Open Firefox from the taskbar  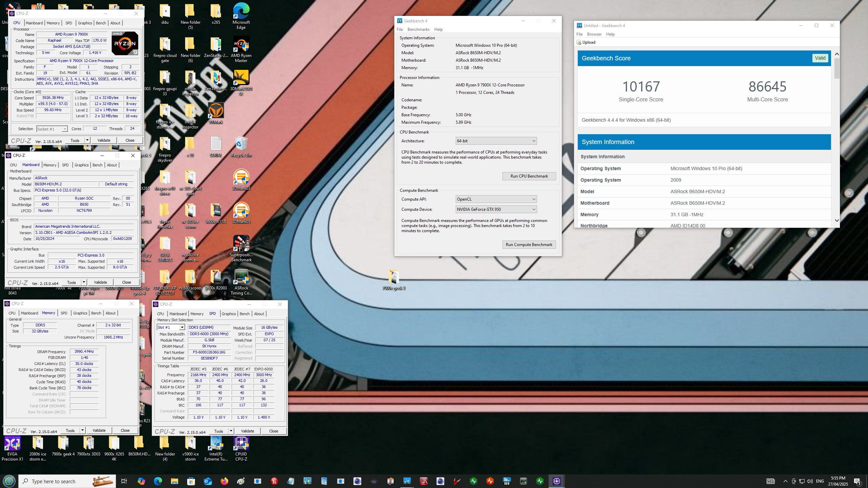224,481
